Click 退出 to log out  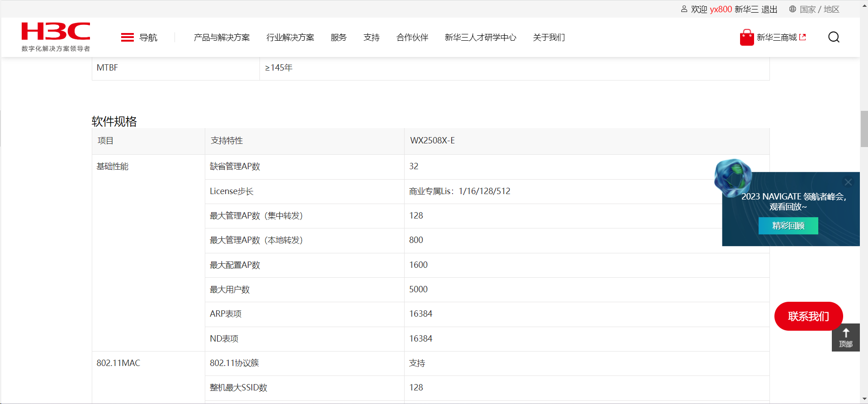pyautogui.click(x=769, y=10)
